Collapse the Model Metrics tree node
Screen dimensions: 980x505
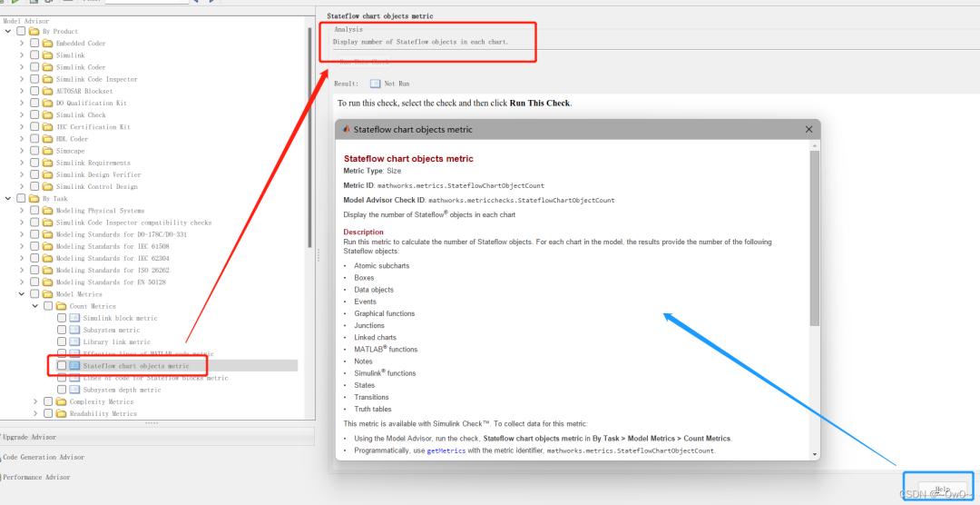click(x=22, y=294)
